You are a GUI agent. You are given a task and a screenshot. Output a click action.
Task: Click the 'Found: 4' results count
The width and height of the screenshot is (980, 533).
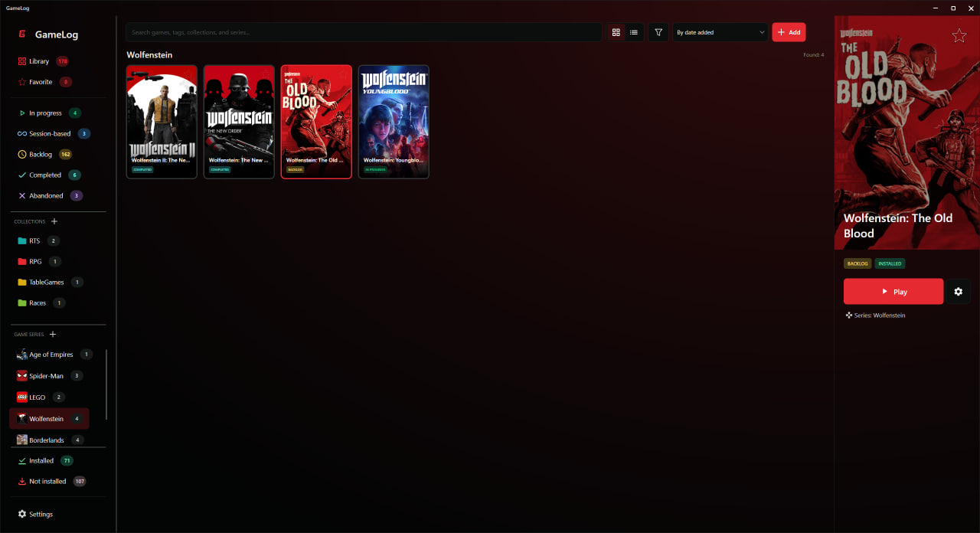pyautogui.click(x=813, y=55)
